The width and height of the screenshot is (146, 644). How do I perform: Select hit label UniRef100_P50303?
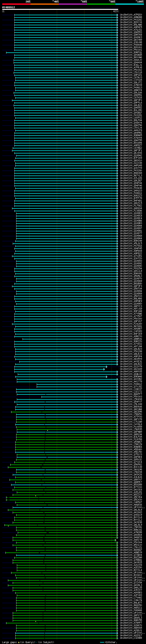131,397
